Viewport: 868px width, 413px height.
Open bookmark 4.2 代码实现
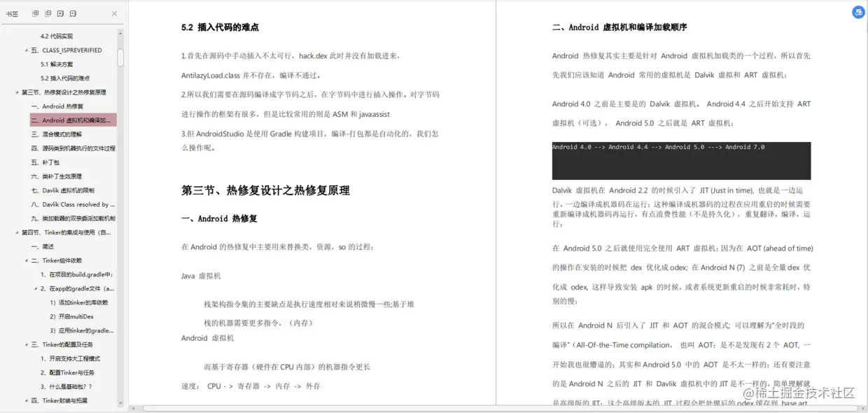pos(57,36)
